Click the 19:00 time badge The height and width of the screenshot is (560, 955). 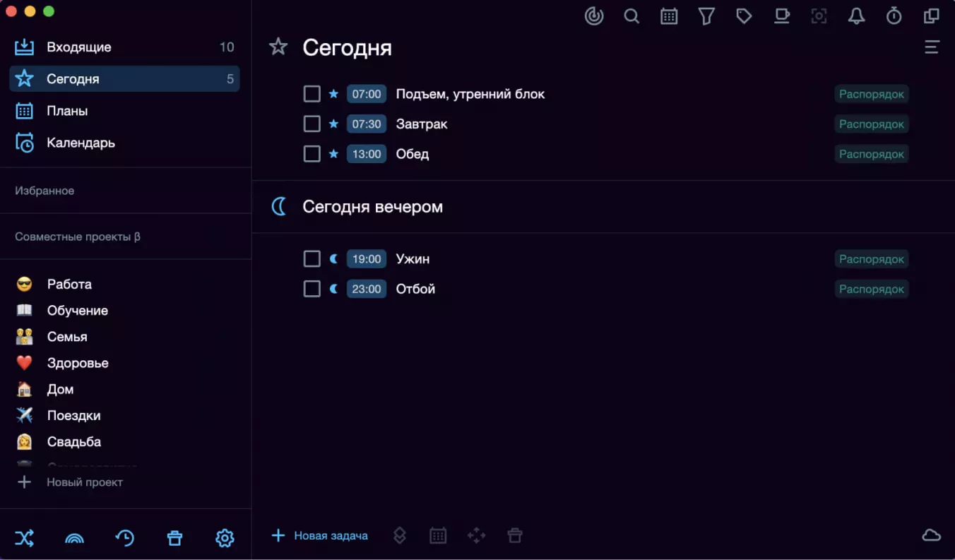[x=367, y=259]
